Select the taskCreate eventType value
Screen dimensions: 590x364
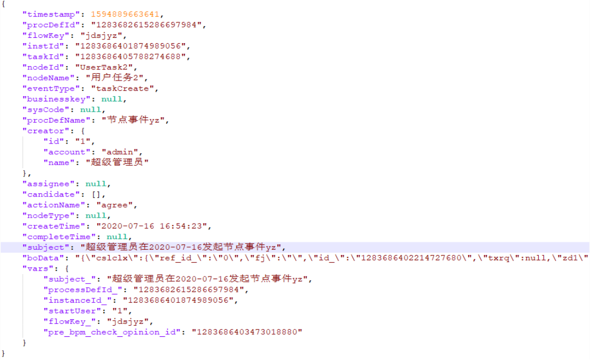[123, 89]
